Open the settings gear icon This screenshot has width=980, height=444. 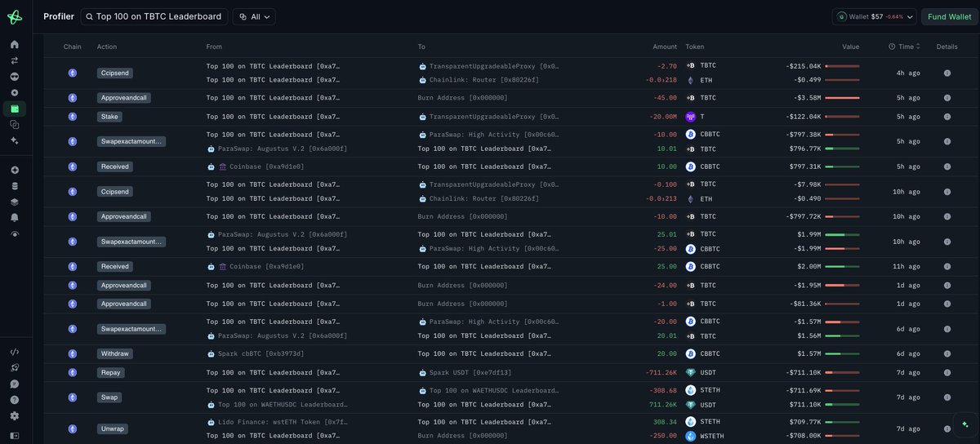coord(15,415)
